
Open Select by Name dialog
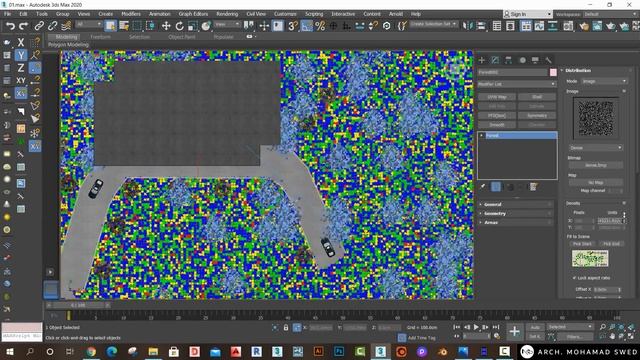pyautogui.click(x=124, y=26)
